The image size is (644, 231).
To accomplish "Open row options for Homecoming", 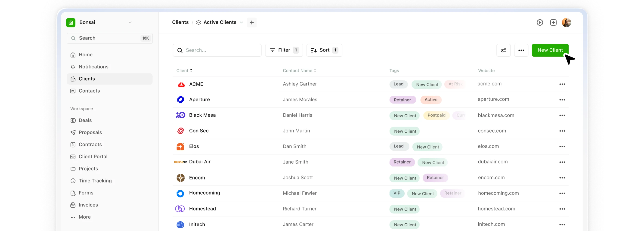I will pos(562,194).
